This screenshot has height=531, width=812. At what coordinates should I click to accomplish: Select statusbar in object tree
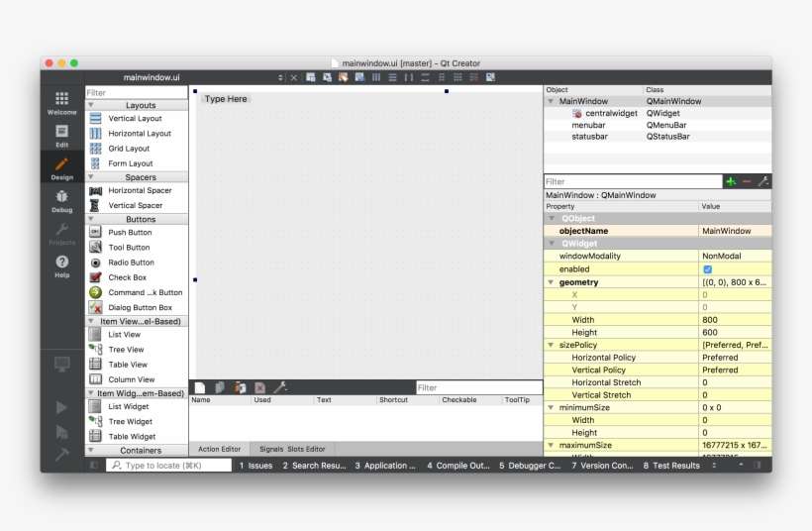(589, 137)
